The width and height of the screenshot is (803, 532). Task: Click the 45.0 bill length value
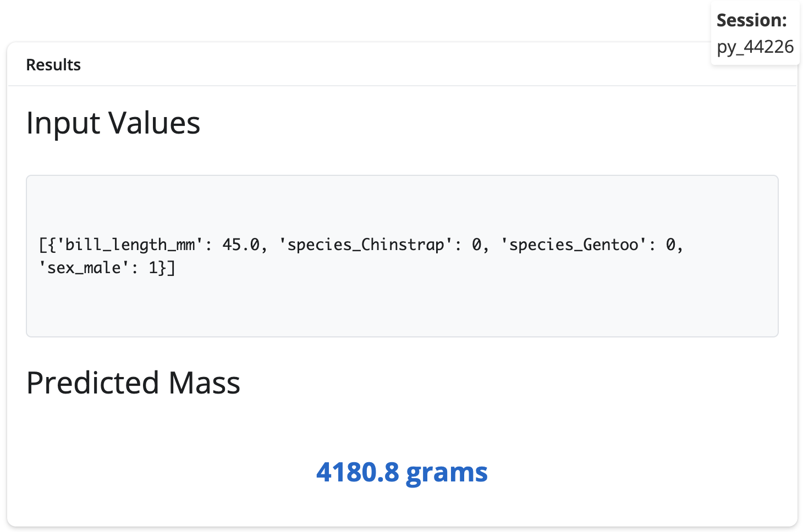pos(240,245)
